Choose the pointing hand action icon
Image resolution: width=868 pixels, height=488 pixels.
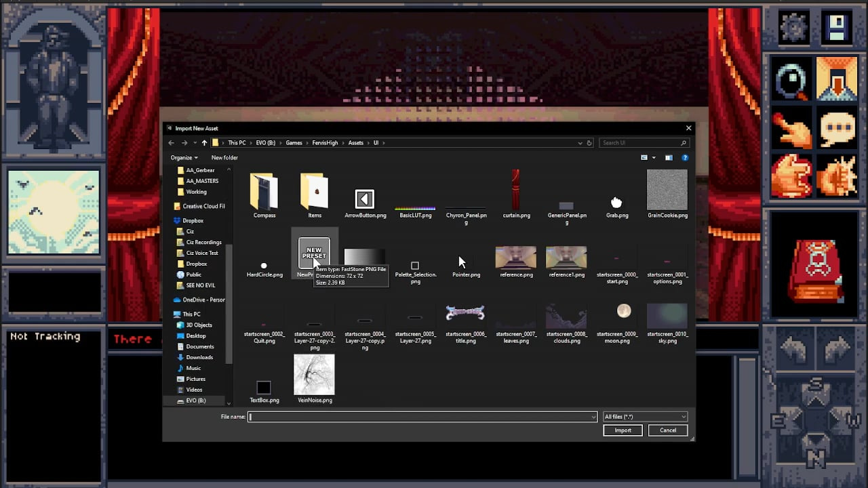[x=792, y=129]
